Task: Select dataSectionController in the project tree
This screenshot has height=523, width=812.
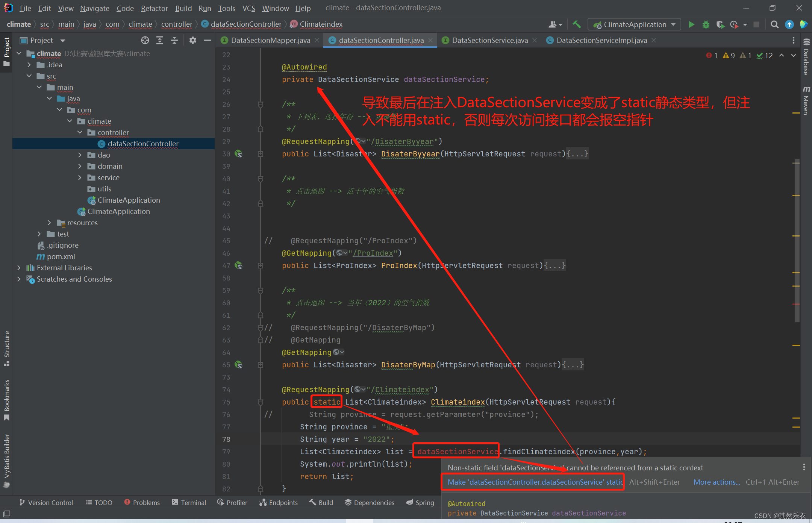Action: pos(142,144)
